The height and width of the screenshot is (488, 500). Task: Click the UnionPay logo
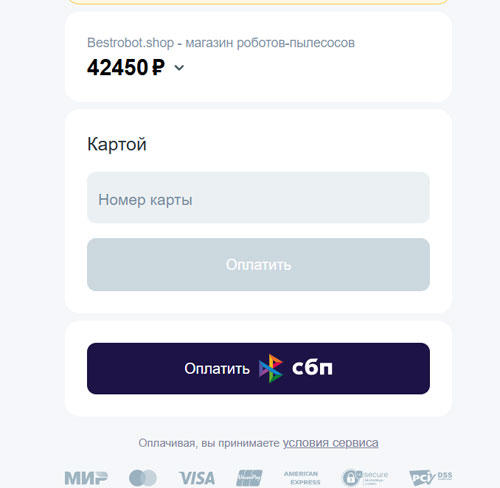(249, 478)
